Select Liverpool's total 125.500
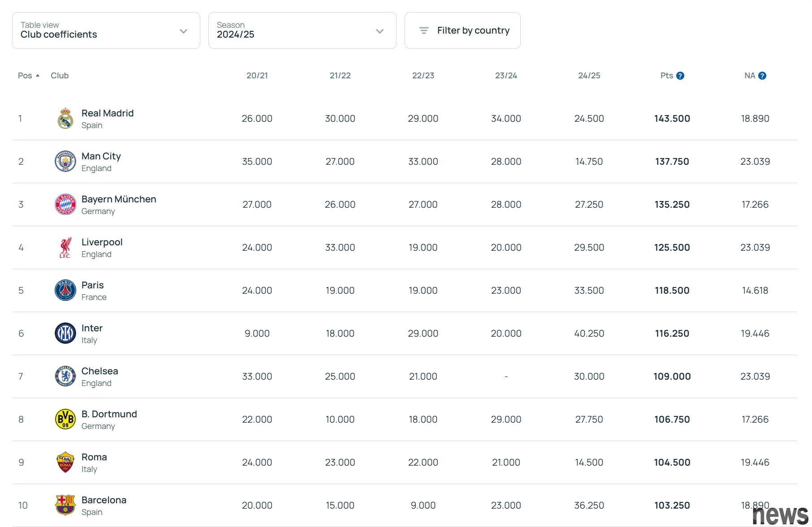Viewport: 812px width, 527px height. [672, 248]
